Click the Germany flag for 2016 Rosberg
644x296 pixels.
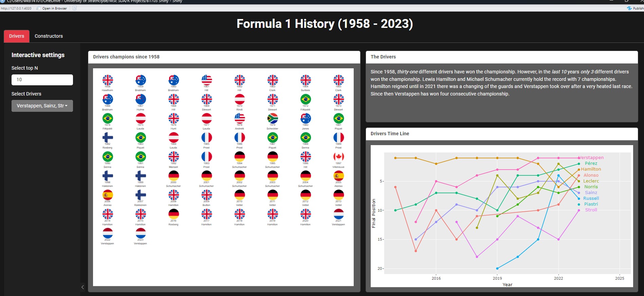173,214
